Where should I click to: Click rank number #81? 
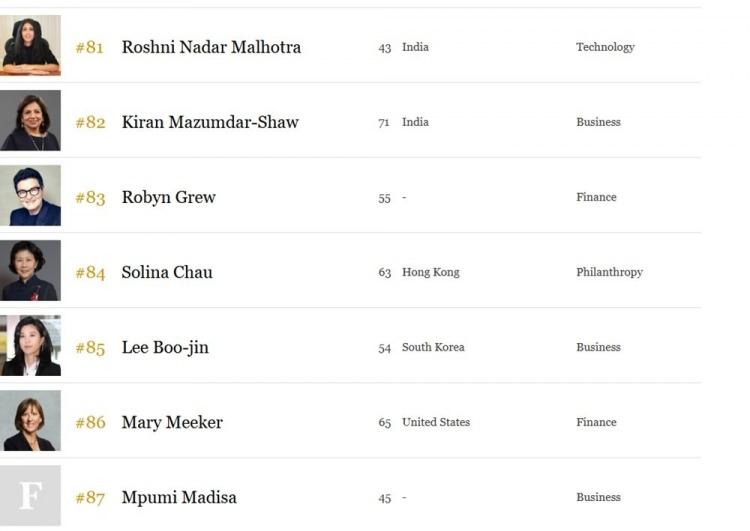click(89, 48)
